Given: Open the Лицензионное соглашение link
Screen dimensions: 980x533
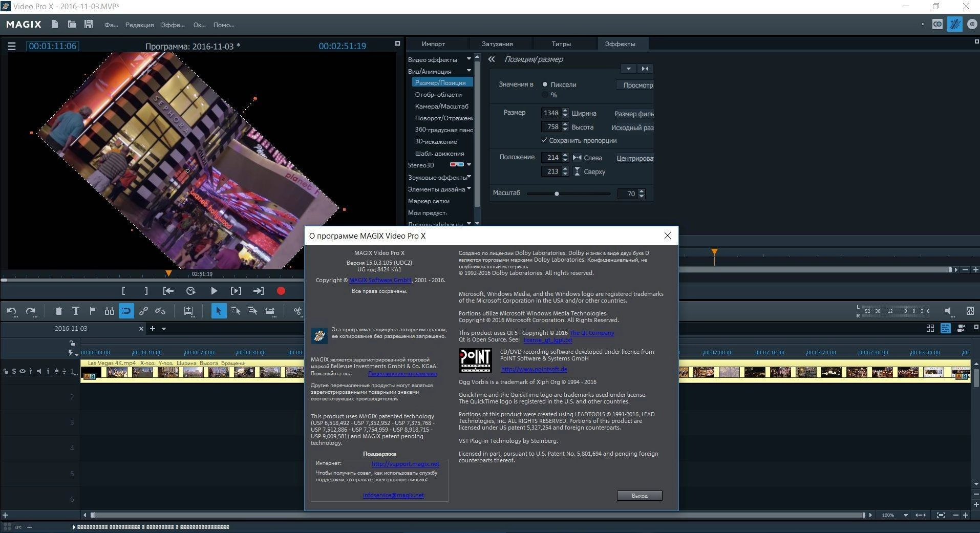Looking at the screenshot, I should (402, 374).
